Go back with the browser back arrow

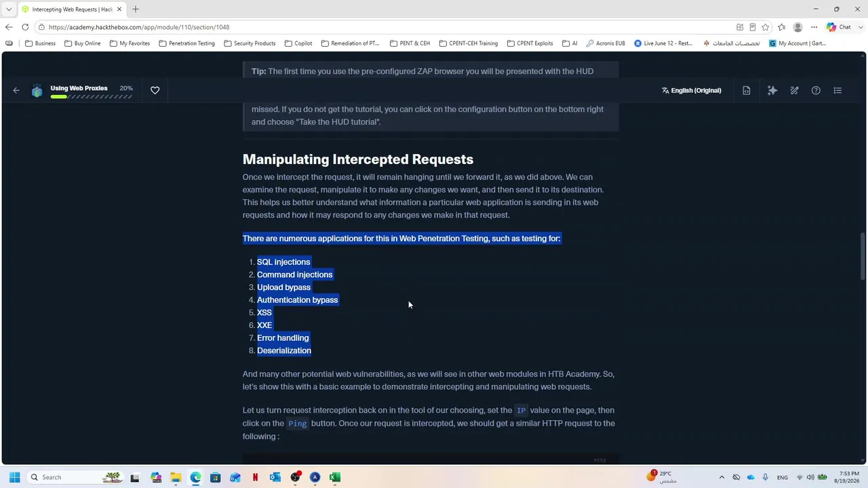tap(8, 27)
